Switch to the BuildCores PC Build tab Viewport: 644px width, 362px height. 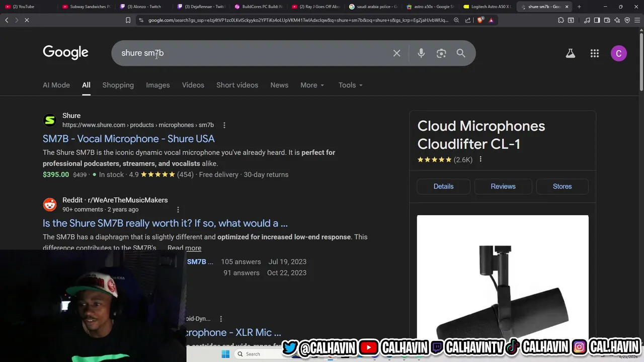coord(259,7)
